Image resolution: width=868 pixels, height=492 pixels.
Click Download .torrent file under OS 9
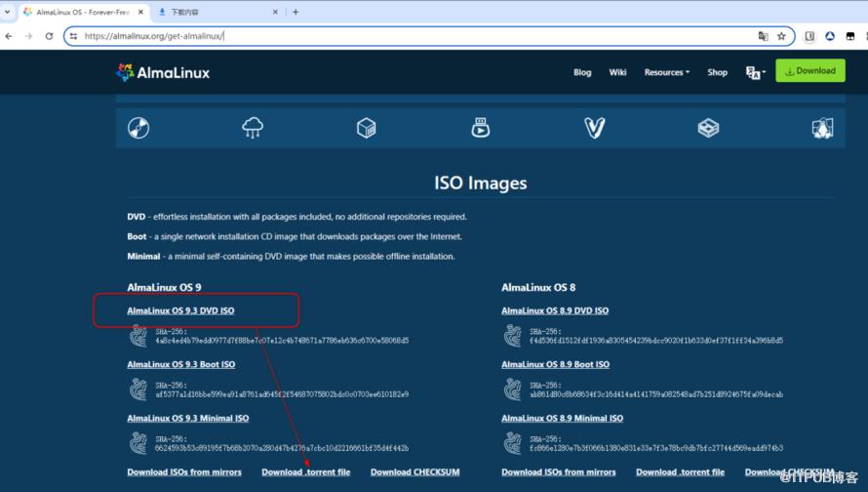tap(305, 472)
